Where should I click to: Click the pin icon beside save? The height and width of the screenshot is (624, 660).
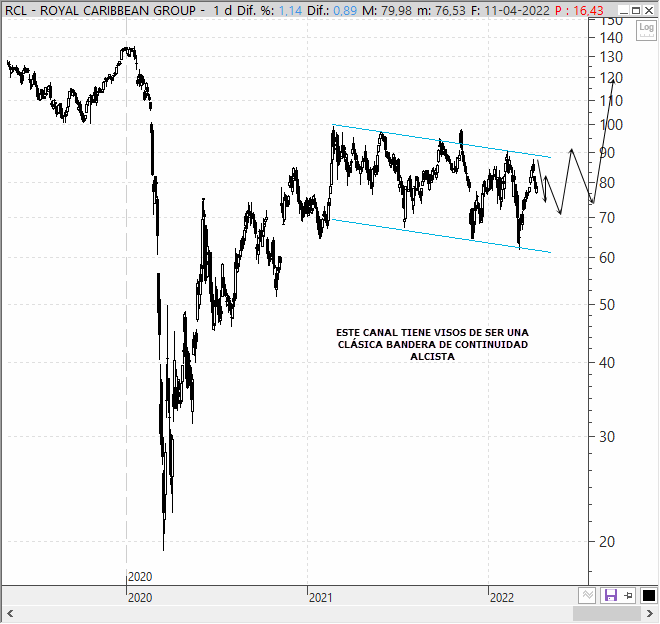coord(628,595)
